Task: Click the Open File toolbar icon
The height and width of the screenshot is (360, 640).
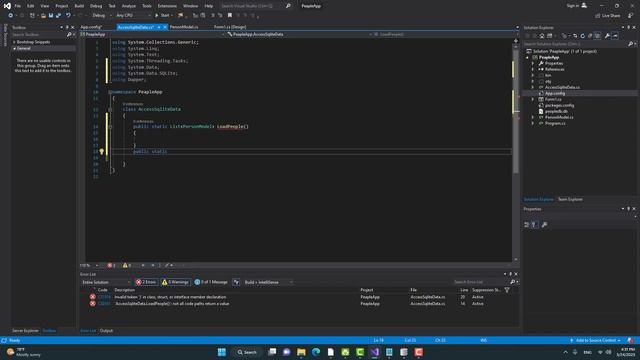Action: (x=43, y=16)
